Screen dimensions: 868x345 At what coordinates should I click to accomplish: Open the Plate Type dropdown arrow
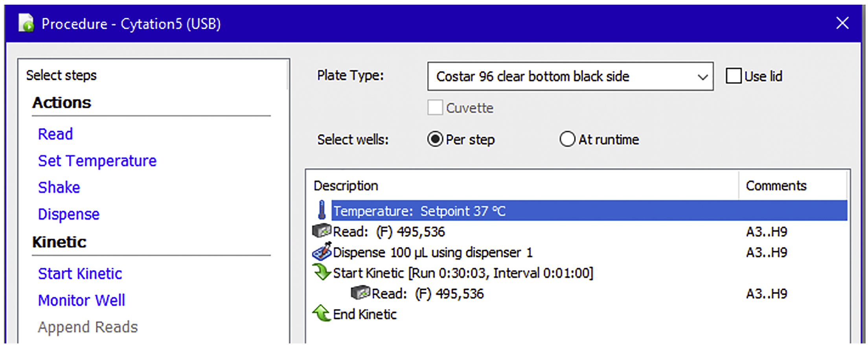tap(702, 77)
